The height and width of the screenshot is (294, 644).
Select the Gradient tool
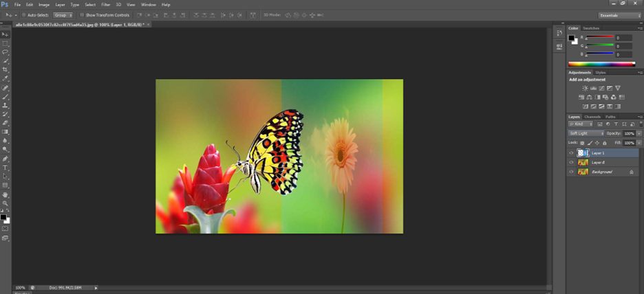click(6, 132)
